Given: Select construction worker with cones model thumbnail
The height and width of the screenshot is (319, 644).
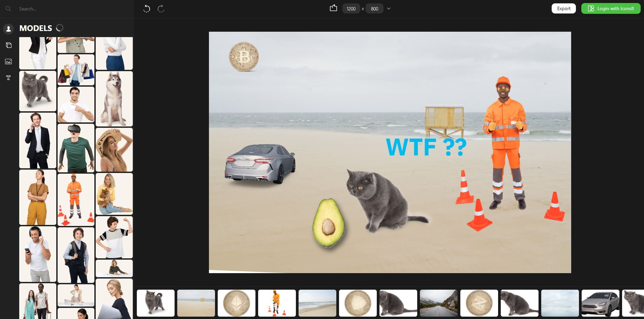Looking at the screenshot, I should pos(76,200).
